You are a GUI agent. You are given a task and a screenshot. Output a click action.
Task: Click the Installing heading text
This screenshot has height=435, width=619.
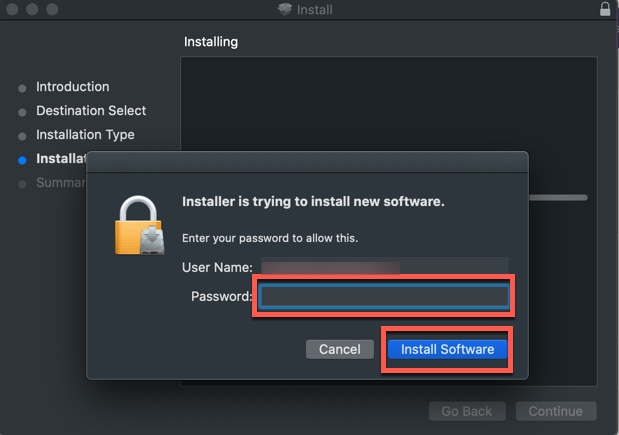pyautogui.click(x=211, y=43)
